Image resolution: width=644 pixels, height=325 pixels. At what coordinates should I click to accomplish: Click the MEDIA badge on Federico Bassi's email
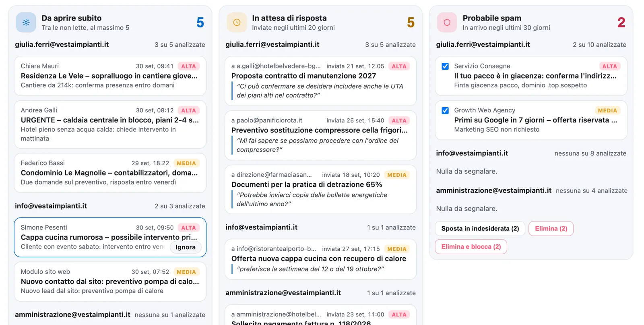[x=186, y=164]
